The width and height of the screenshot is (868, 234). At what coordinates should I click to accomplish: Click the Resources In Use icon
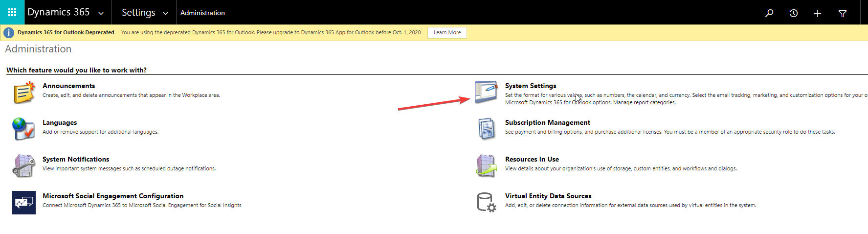coord(487,166)
